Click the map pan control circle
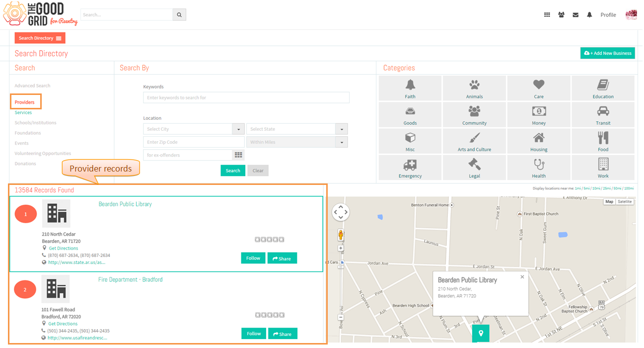Viewport: 644px width, 348px height. tap(341, 212)
